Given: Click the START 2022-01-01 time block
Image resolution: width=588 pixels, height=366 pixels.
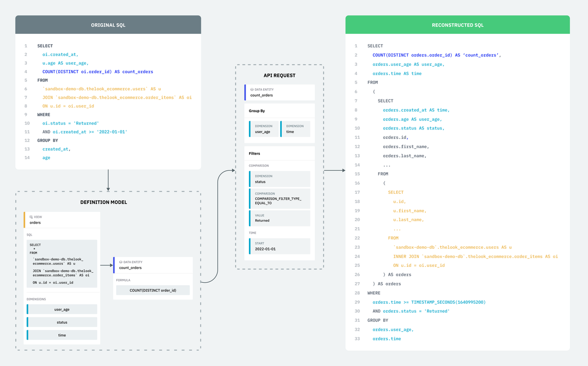Looking at the screenshot, I should coord(279,245).
